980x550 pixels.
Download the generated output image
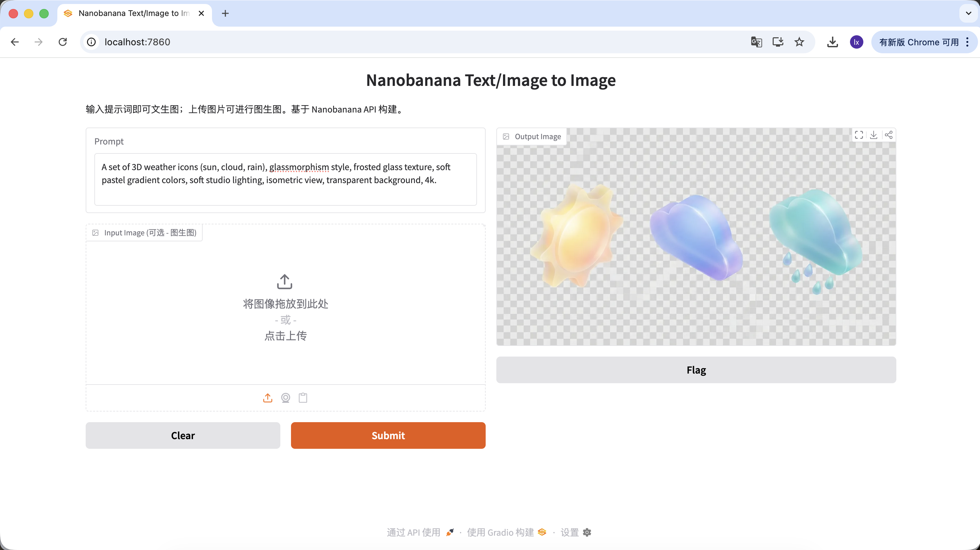(873, 135)
